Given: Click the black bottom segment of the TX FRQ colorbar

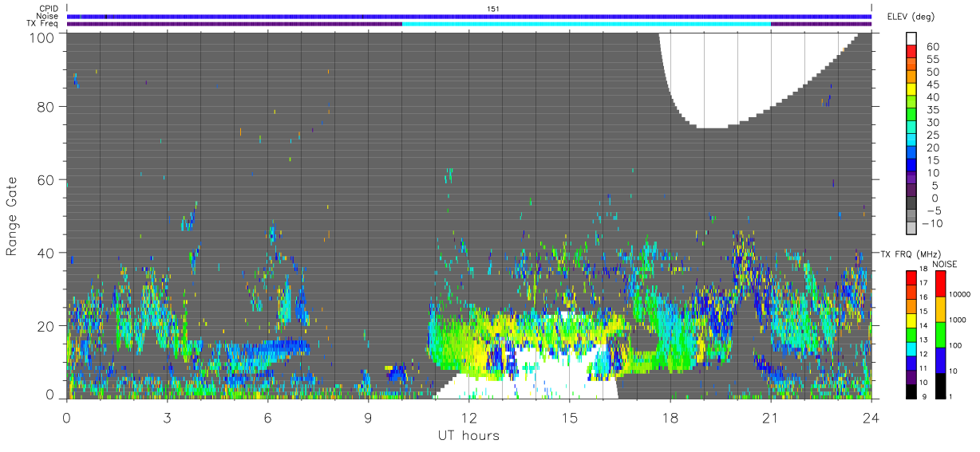Looking at the screenshot, I should tap(911, 391).
